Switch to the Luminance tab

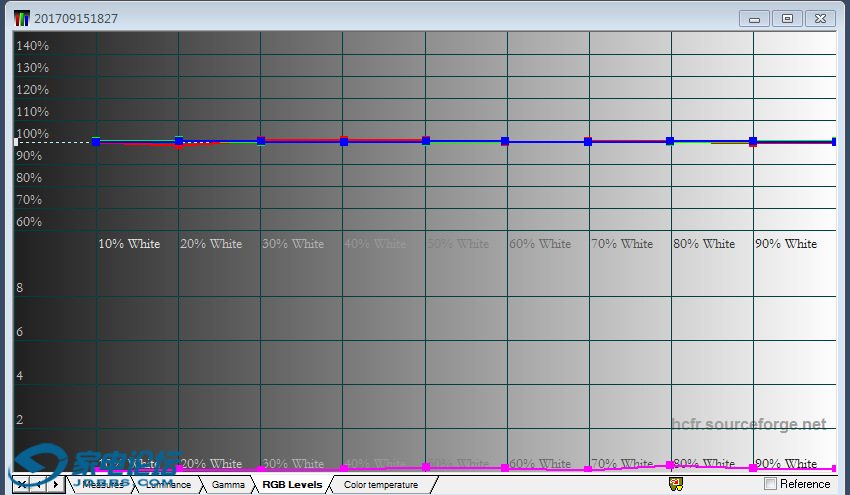coord(167,485)
